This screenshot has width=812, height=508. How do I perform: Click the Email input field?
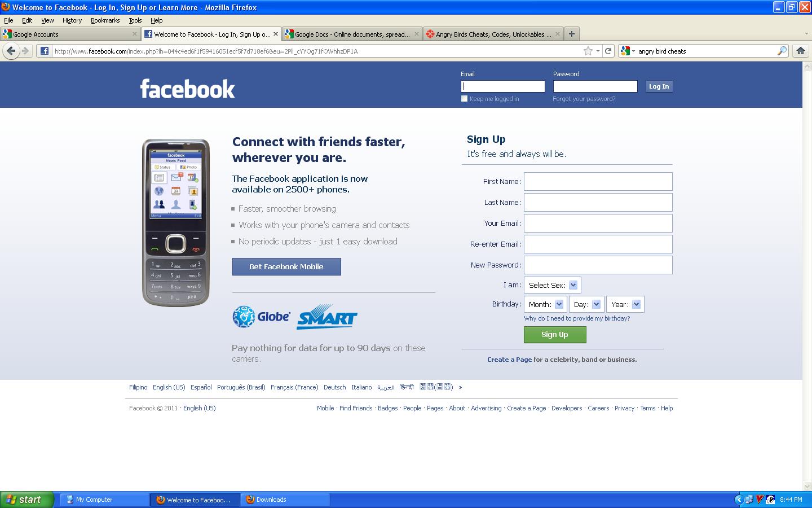(502, 86)
